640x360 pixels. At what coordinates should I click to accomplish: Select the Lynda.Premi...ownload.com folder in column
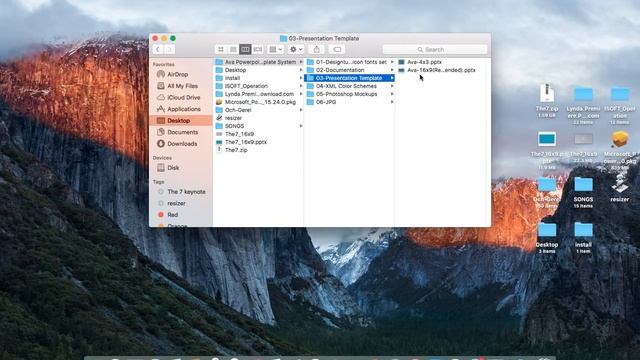(x=258, y=94)
